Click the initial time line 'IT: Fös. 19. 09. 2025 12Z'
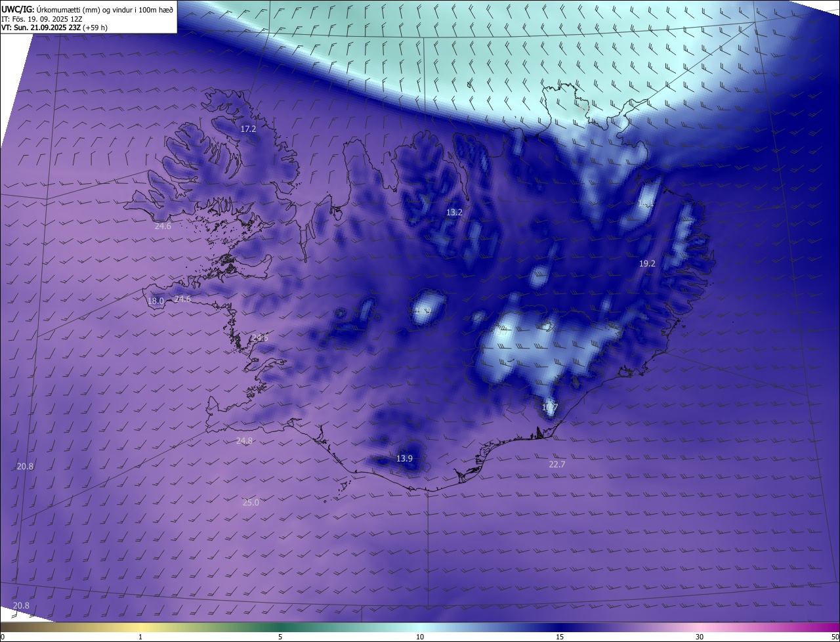Screen dimensions: 840x642 pos(41,18)
